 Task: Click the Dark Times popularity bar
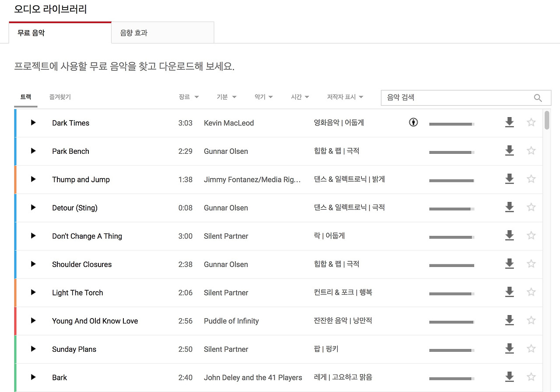(x=451, y=124)
